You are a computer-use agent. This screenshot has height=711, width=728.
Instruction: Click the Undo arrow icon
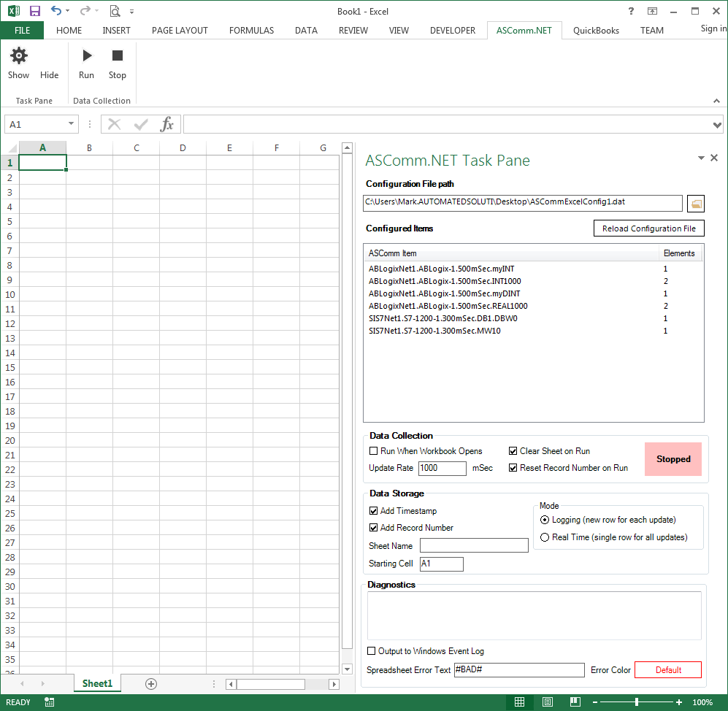point(56,11)
